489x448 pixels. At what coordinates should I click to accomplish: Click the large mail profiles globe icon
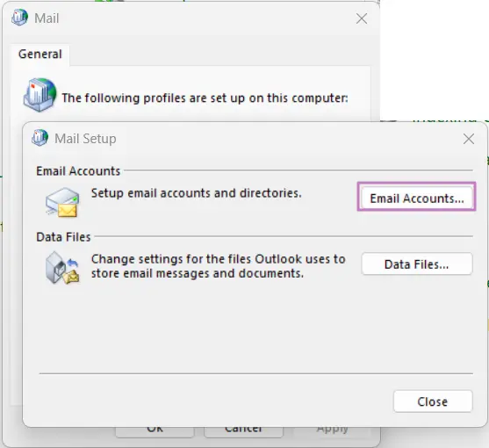[x=40, y=95]
